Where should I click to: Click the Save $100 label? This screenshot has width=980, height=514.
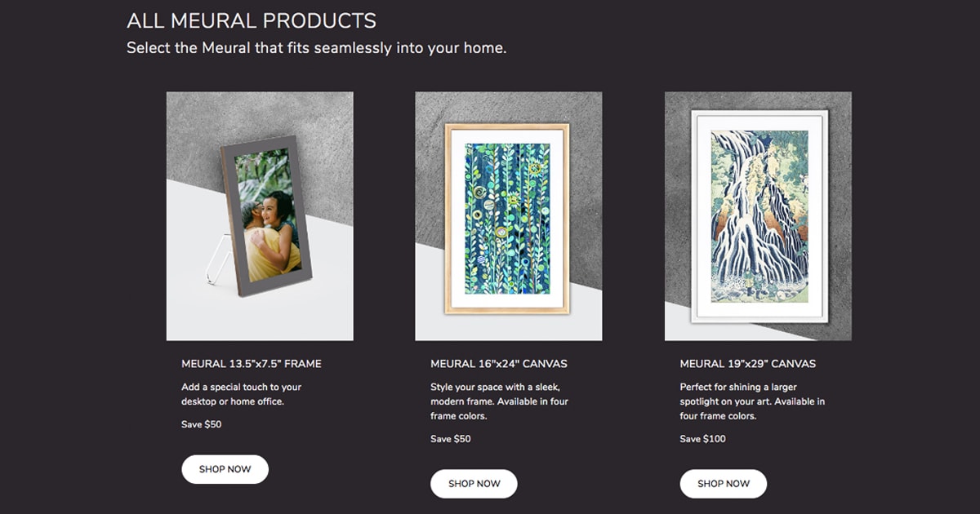703,439
